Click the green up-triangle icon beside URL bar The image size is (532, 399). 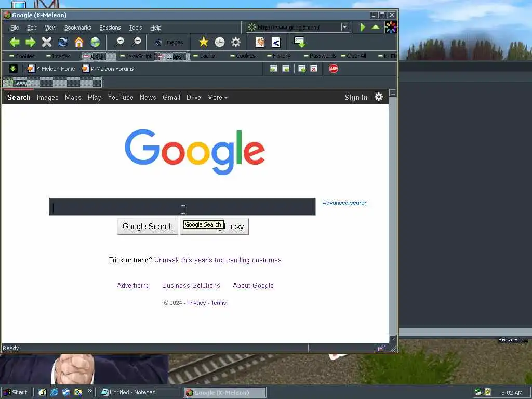pos(376,27)
